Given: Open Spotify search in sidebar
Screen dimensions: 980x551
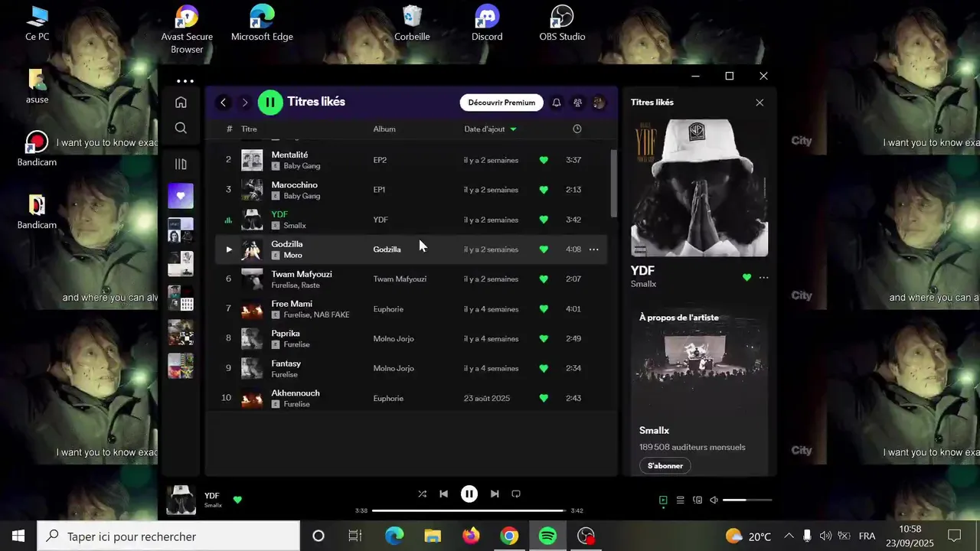Looking at the screenshot, I should click(x=181, y=128).
